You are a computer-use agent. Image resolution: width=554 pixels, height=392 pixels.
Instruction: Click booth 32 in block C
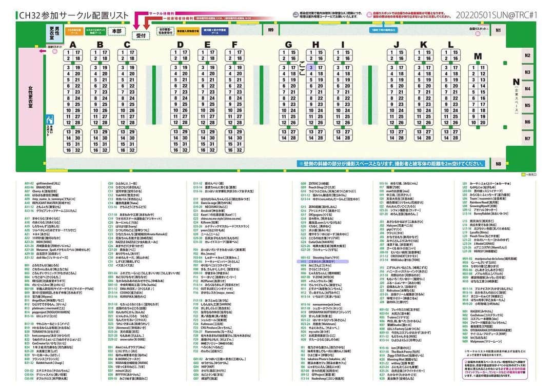[132, 150]
